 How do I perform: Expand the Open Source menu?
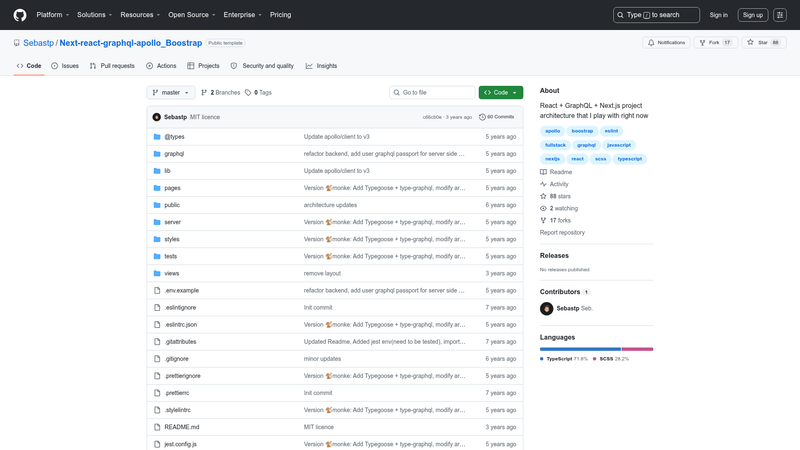point(192,15)
